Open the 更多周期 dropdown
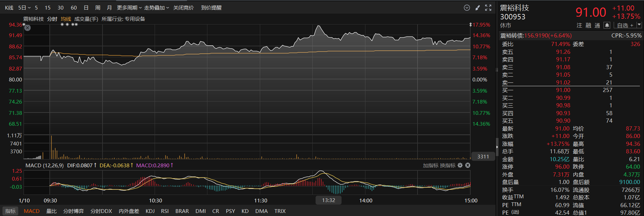The height and width of the screenshot is (216, 644). [129, 7]
